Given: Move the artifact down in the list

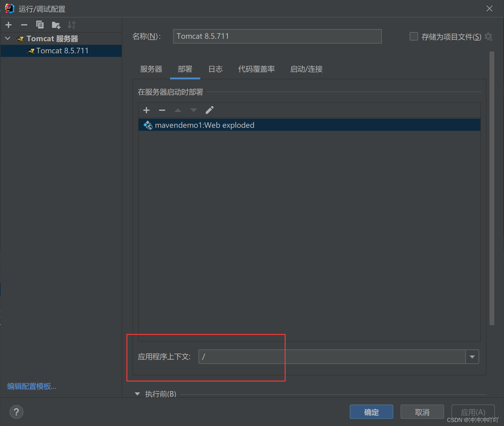Looking at the screenshot, I should [194, 110].
